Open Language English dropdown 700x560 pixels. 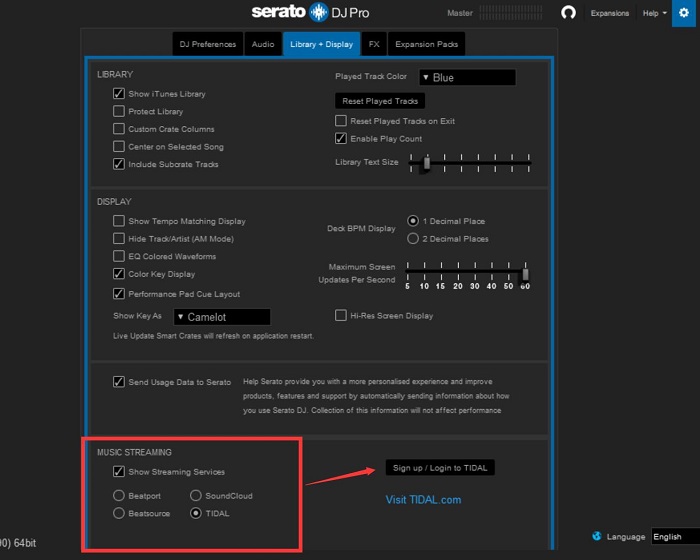click(x=675, y=536)
